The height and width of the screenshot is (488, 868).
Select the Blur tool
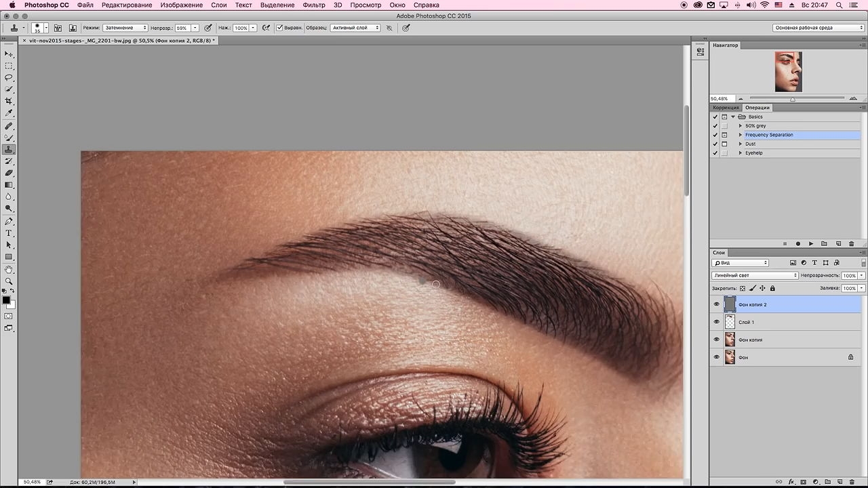click(x=9, y=197)
